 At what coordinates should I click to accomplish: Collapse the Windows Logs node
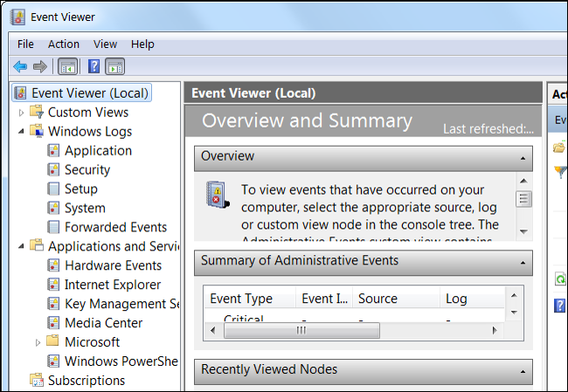click(x=22, y=131)
